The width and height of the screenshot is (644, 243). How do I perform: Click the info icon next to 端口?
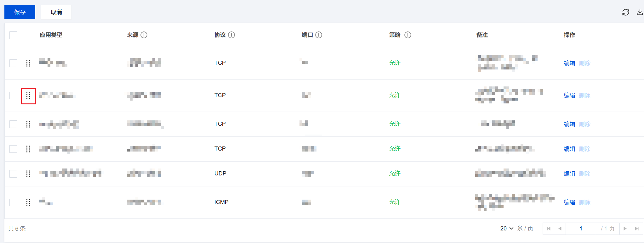(319, 35)
